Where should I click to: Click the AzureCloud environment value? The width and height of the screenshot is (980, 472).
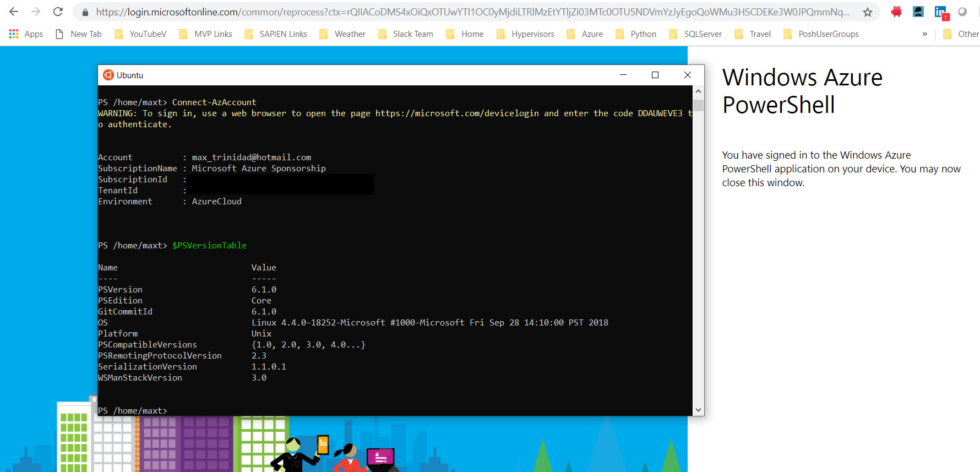click(x=217, y=202)
